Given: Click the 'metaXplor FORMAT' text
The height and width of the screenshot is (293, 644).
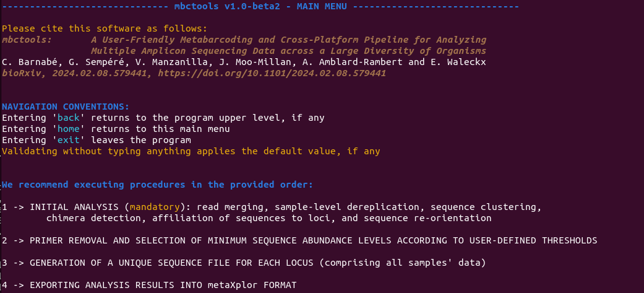Looking at the screenshot, I should pyautogui.click(x=252, y=285).
